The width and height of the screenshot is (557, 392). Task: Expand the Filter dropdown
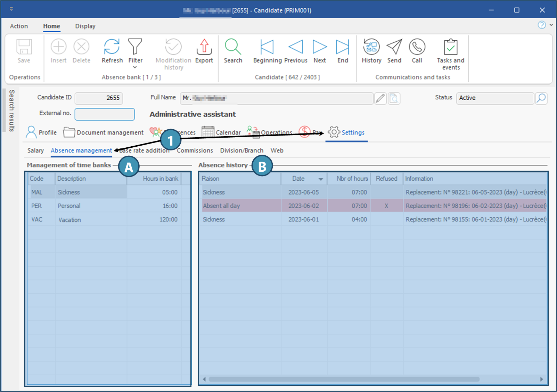(x=135, y=67)
